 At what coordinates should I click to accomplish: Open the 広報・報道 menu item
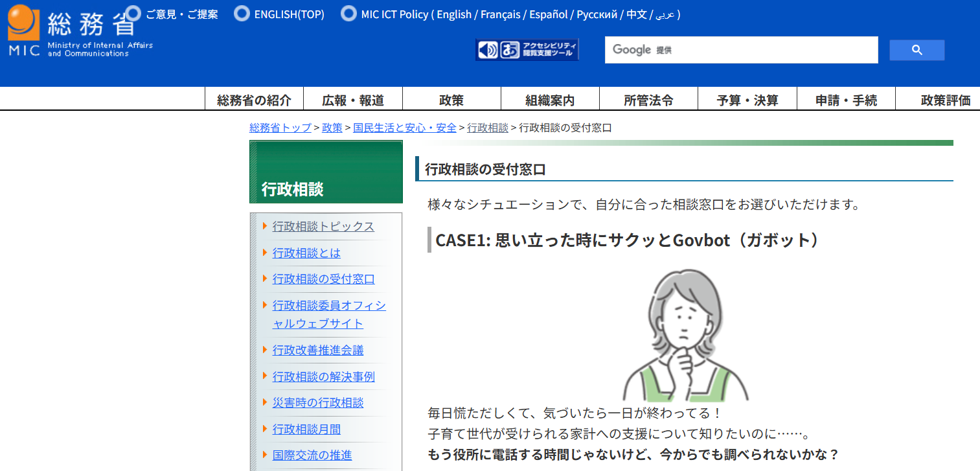click(x=352, y=99)
